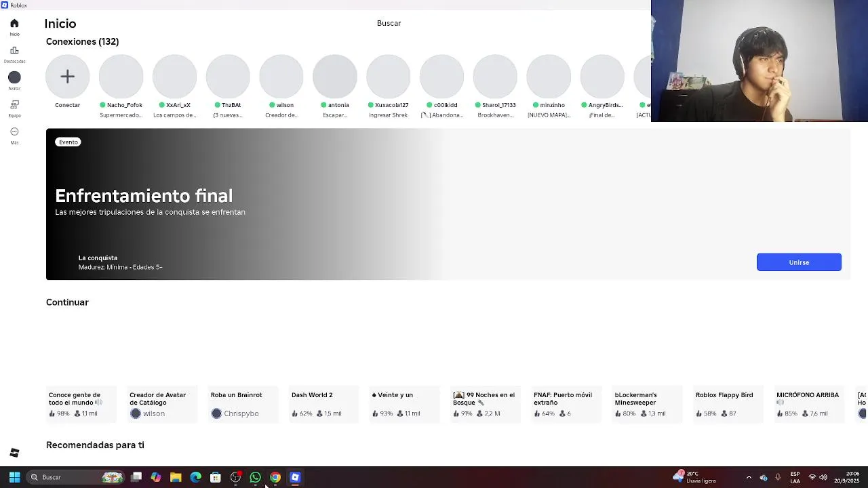This screenshot has width=868, height=488.
Task: Open Sharol_17133's connection avatar
Action: coord(495,77)
